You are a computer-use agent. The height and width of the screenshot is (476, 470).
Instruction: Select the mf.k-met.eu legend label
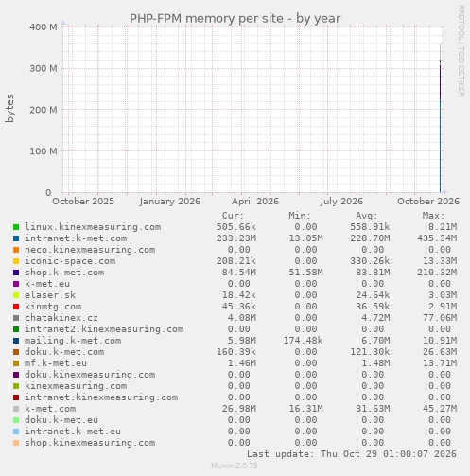tap(56, 363)
